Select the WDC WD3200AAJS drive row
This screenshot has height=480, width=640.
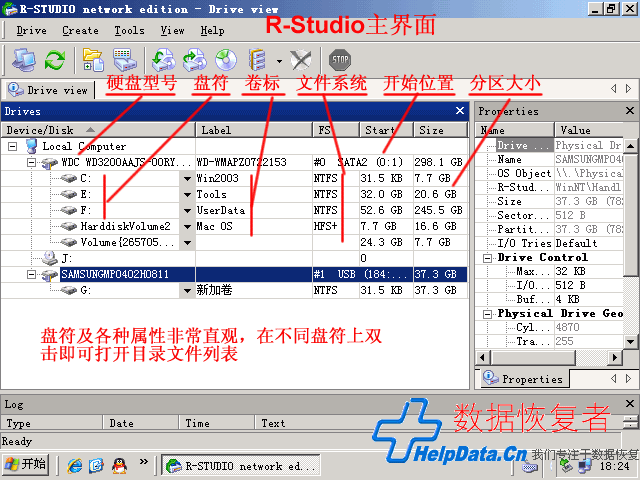(x=234, y=162)
